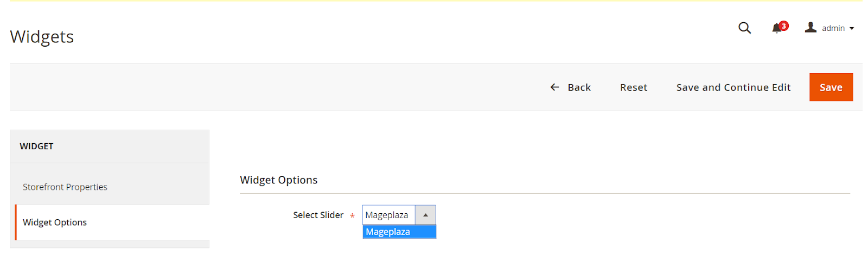868x255 pixels.
Task: Expand the admin account caret
Action: click(852, 28)
